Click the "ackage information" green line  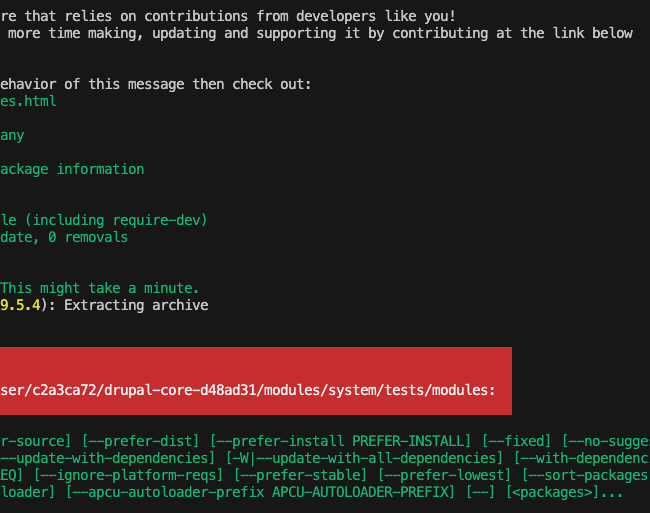click(x=72, y=169)
